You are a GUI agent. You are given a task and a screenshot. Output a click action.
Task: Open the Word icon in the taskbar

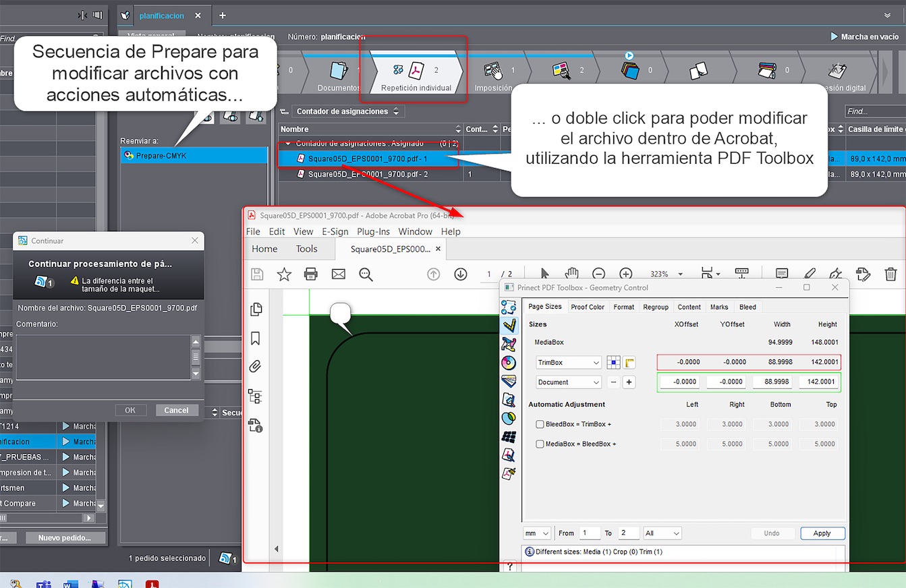(72, 584)
